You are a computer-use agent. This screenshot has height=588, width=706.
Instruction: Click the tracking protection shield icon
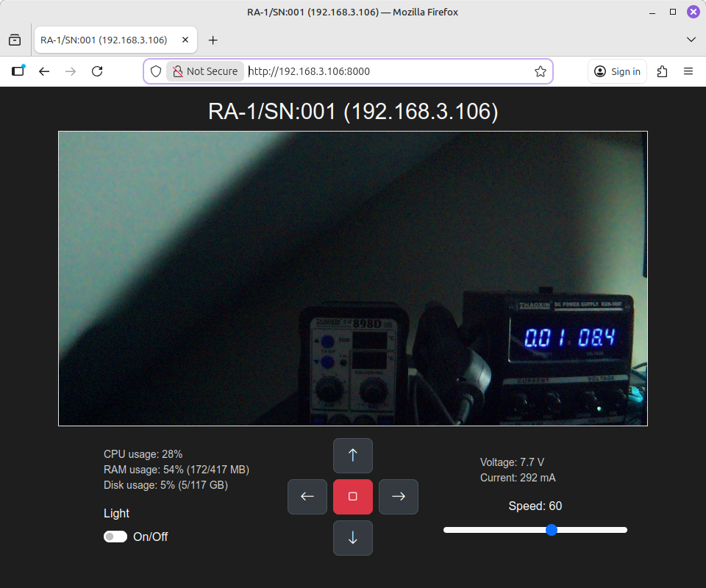point(154,71)
